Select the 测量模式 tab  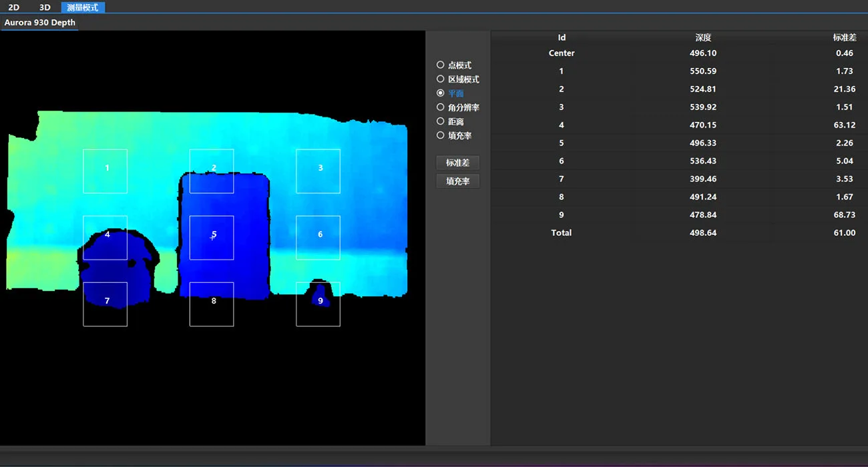(83, 7)
